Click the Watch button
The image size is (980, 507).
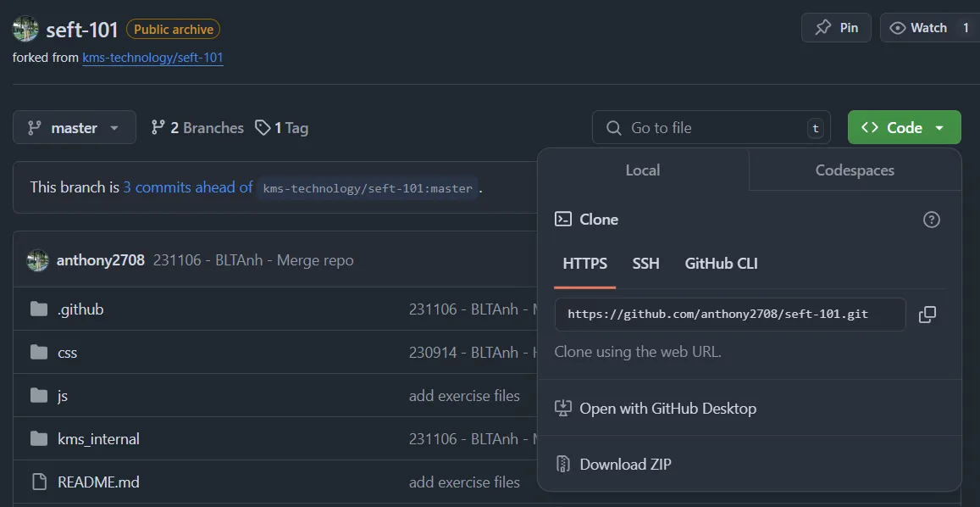[929, 28]
